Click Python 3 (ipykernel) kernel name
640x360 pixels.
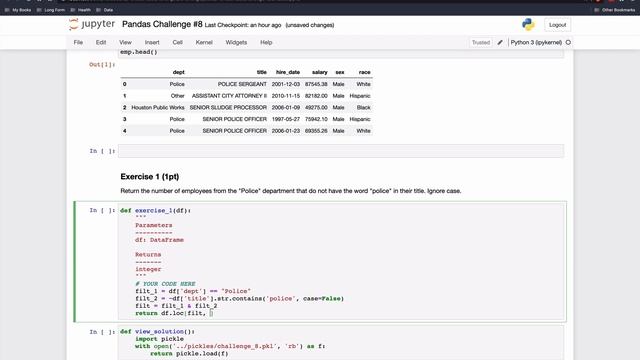click(x=536, y=42)
